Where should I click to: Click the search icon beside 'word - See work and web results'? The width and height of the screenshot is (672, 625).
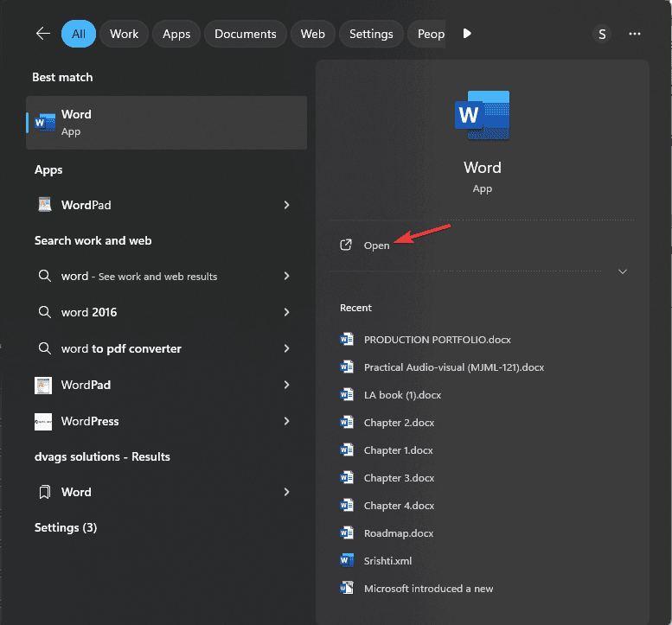(45, 276)
